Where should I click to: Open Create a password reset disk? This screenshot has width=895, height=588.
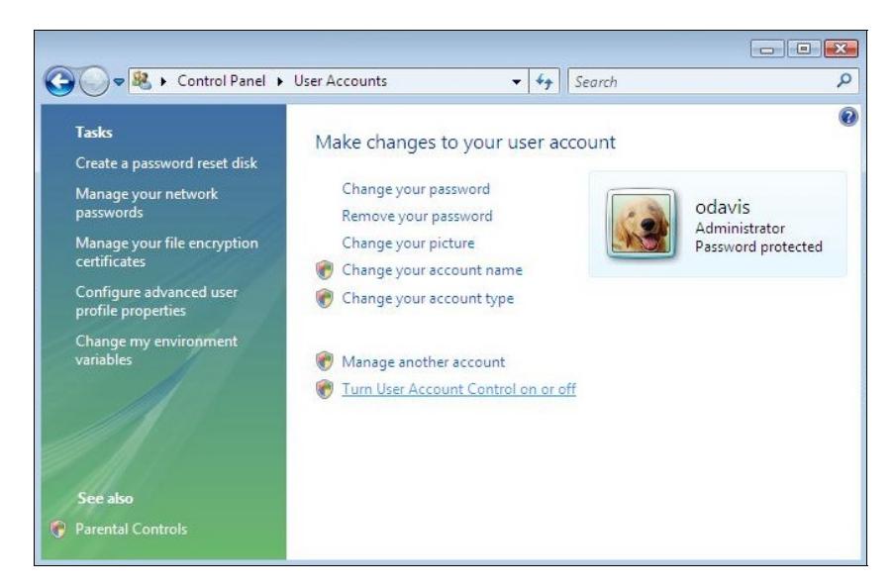[166, 163]
